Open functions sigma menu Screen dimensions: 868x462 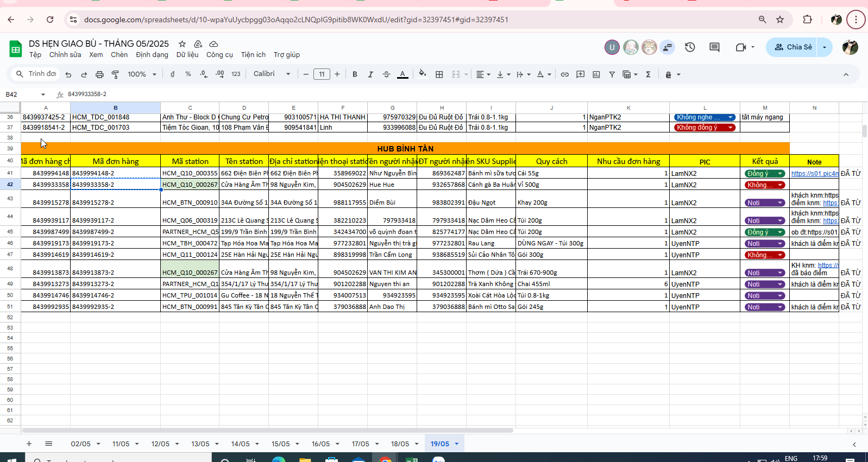648,74
